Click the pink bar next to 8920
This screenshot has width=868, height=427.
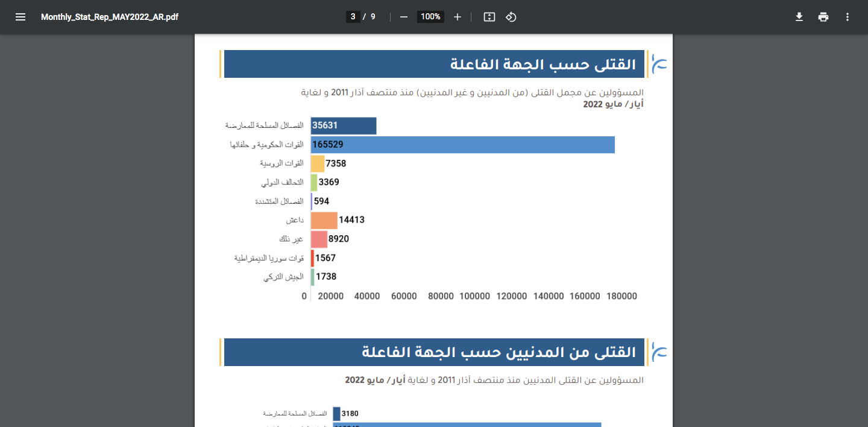[319, 239]
